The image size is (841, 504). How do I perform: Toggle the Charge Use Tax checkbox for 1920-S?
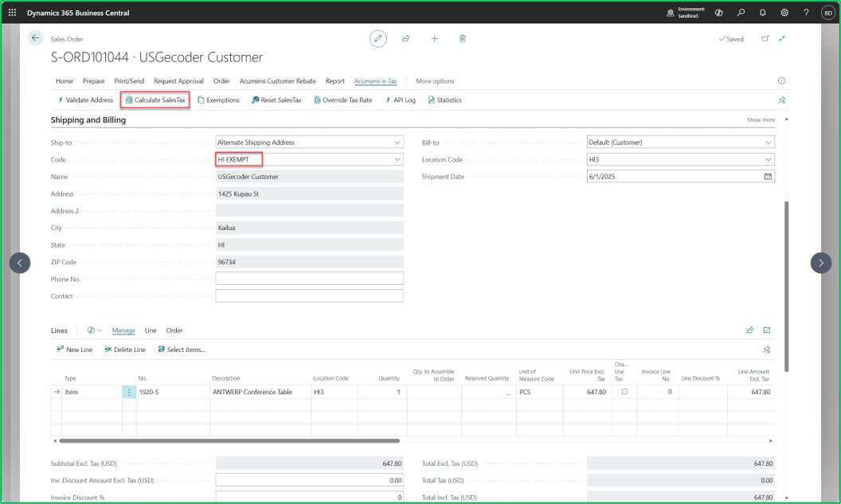624,392
